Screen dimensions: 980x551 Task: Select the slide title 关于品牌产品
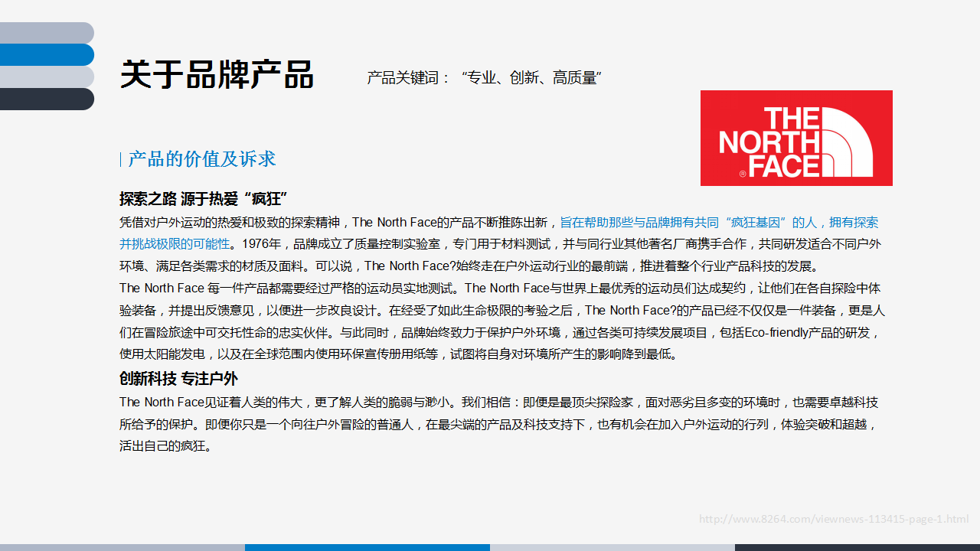[217, 75]
